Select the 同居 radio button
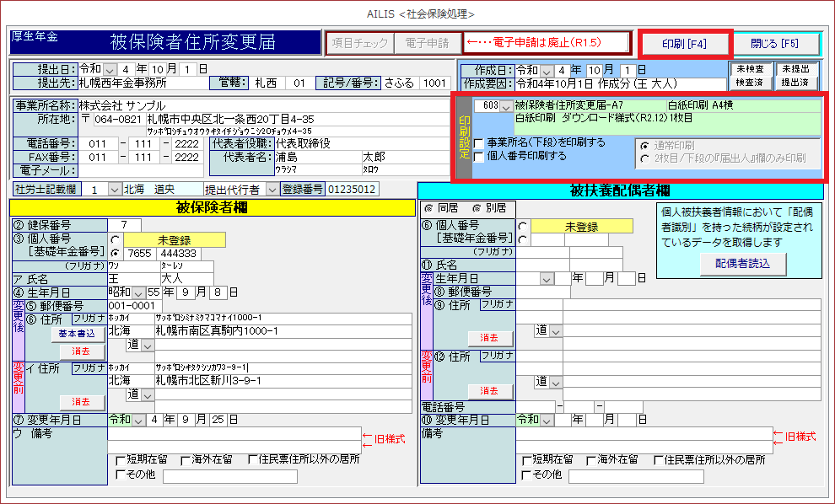This screenshot has height=504, width=835. (430, 207)
